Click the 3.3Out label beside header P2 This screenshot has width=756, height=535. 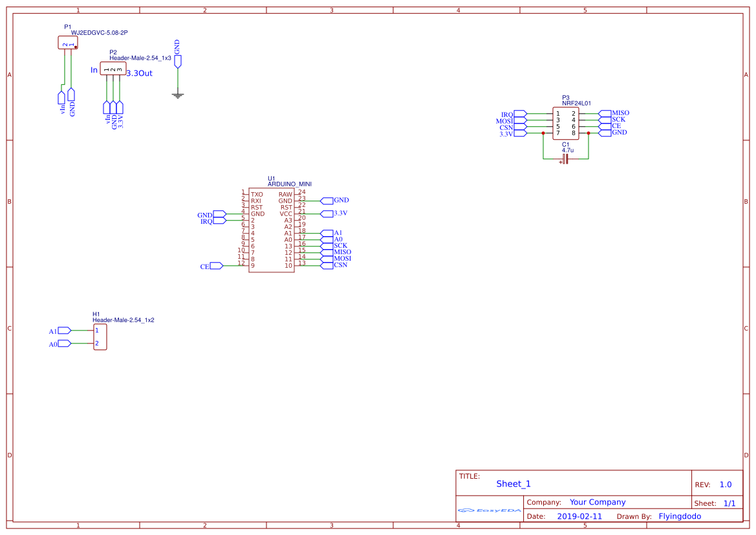pyautogui.click(x=138, y=73)
